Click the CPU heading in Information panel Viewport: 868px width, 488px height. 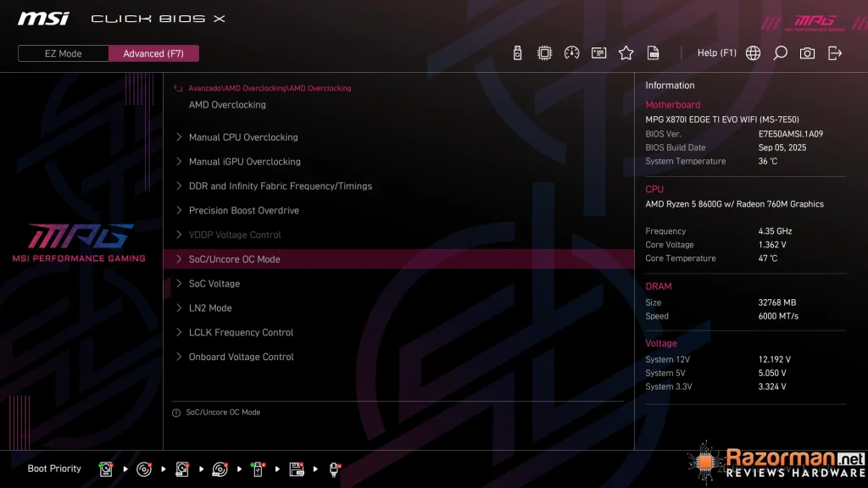coord(654,189)
